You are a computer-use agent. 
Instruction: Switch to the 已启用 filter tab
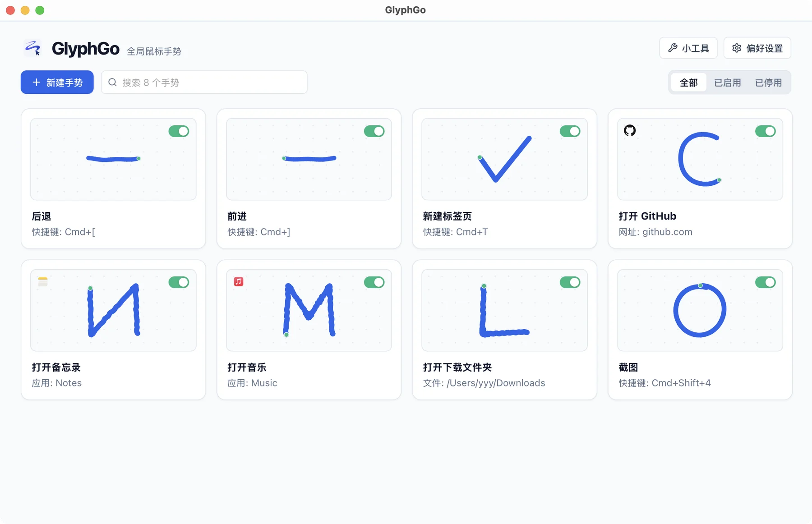[727, 83]
